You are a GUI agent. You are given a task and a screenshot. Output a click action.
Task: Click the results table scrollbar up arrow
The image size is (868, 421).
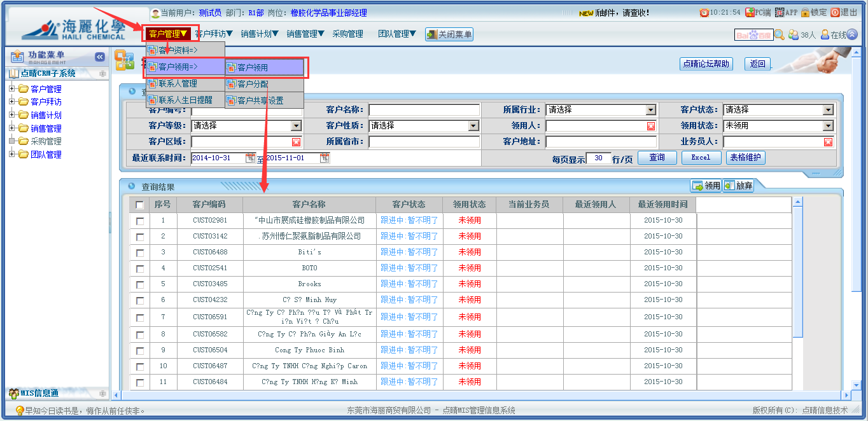pos(797,202)
